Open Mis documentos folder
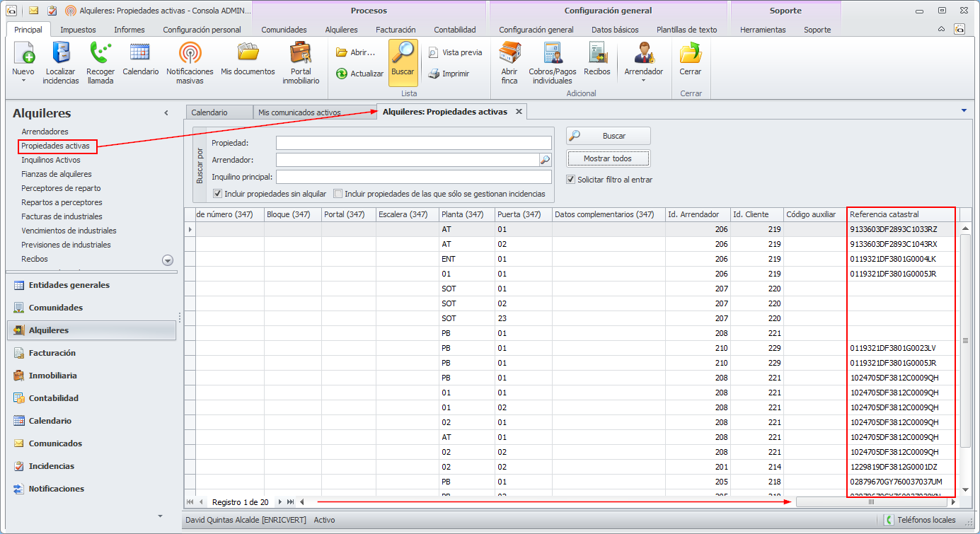 tap(248, 54)
